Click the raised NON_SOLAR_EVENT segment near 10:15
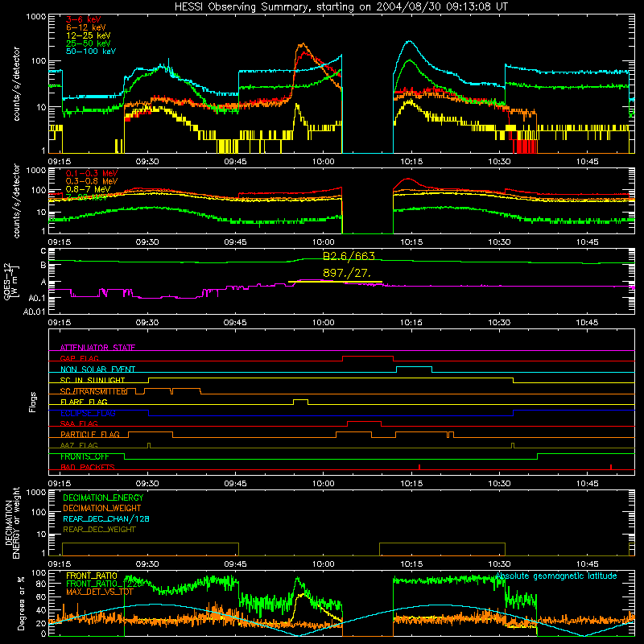 [414, 367]
